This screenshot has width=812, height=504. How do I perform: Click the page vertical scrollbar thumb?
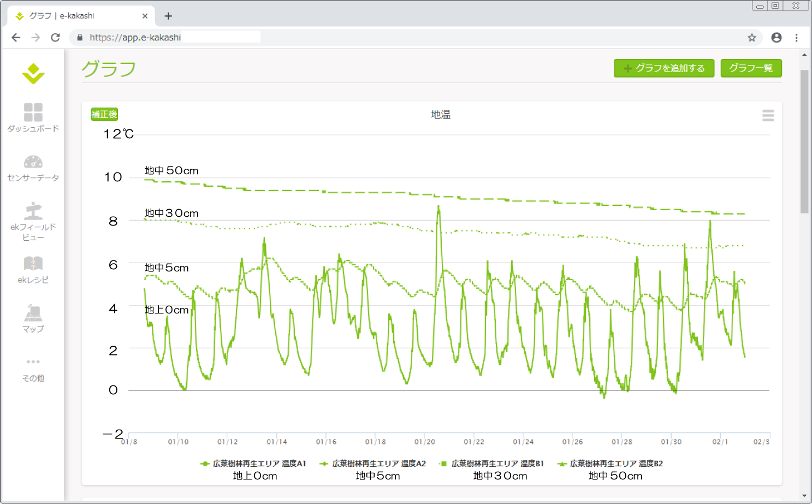coord(804,141)
